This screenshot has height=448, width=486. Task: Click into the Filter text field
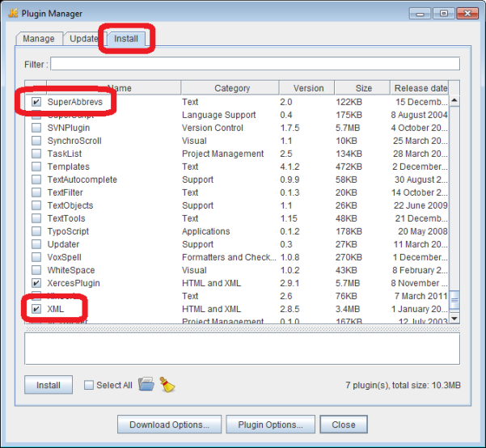[x=255, y=64]
